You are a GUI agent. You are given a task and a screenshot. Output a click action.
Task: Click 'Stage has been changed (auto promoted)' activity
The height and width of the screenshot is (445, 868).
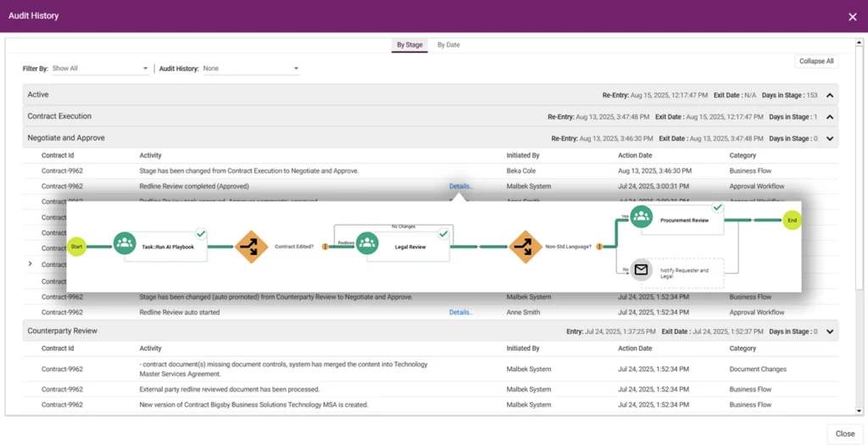(276, 297)
